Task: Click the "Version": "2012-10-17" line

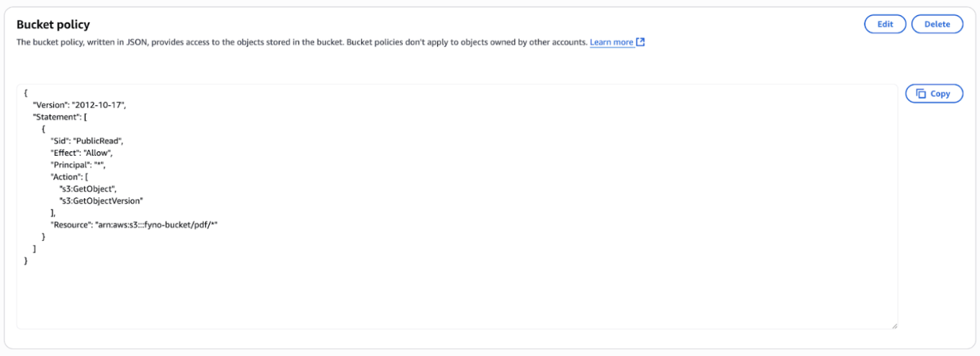Action: [79, 104]
